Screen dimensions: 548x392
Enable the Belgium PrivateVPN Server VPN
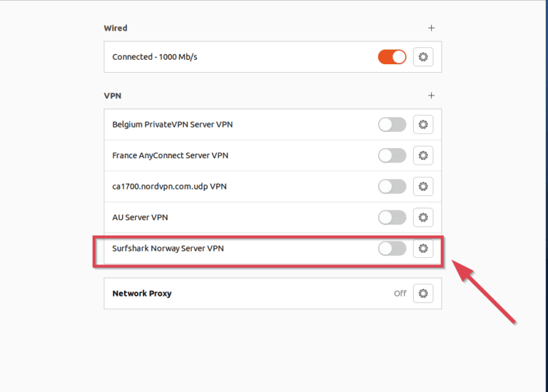tap(392, 125)
